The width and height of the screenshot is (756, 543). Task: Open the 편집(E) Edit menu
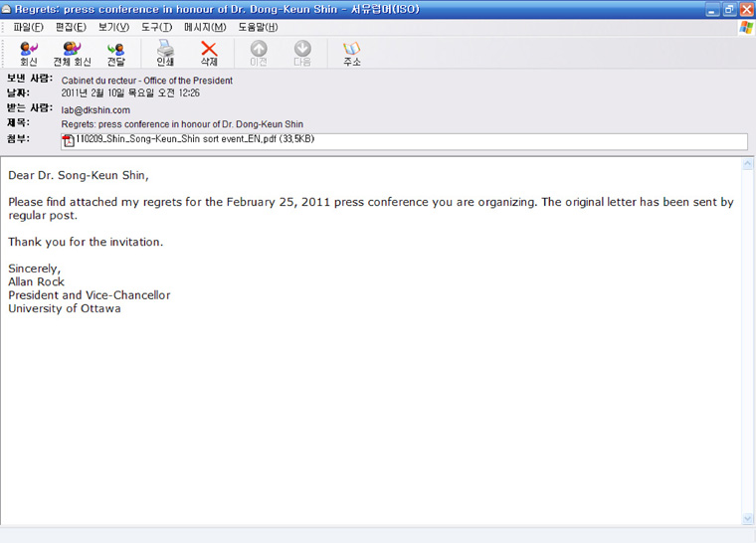tap(68, 27)
